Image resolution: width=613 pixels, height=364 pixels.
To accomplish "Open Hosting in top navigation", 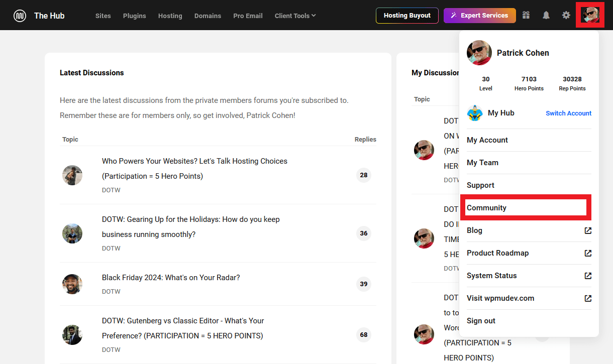I will coord(170,16).
